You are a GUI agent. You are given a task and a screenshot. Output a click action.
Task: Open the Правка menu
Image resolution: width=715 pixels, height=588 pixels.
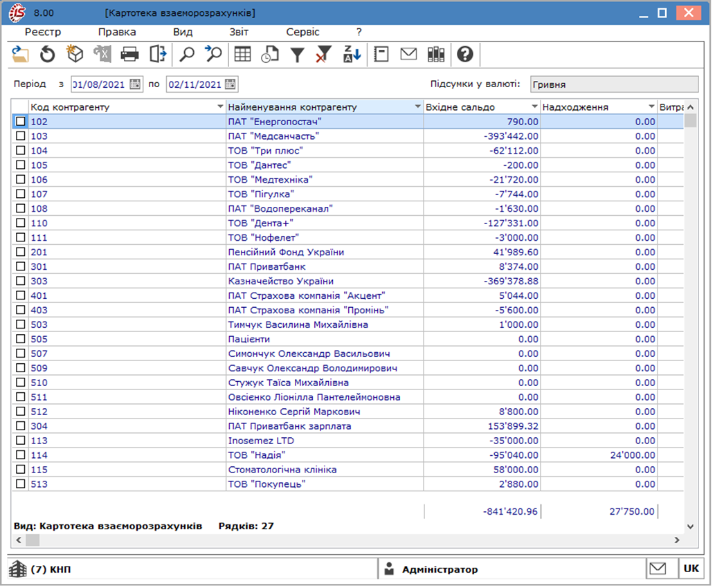coord(117,32)
